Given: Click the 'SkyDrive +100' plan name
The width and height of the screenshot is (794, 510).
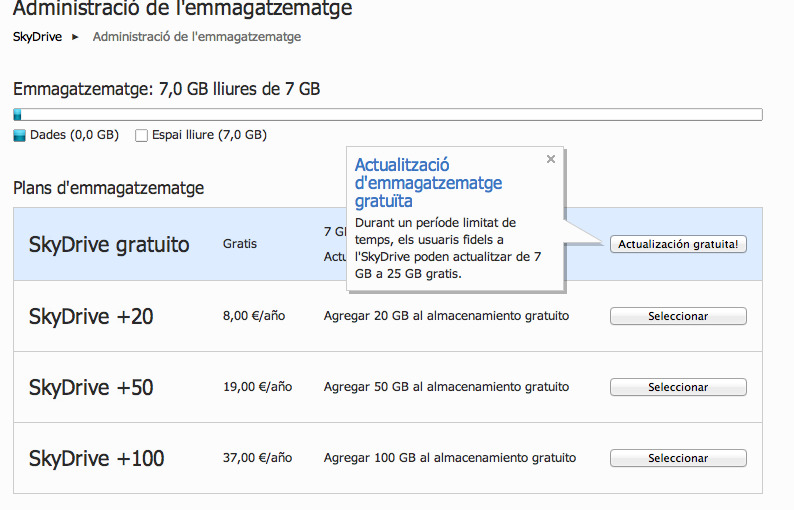Looking at the screenshot, I should pyautogui.click(x=96, y=458).
